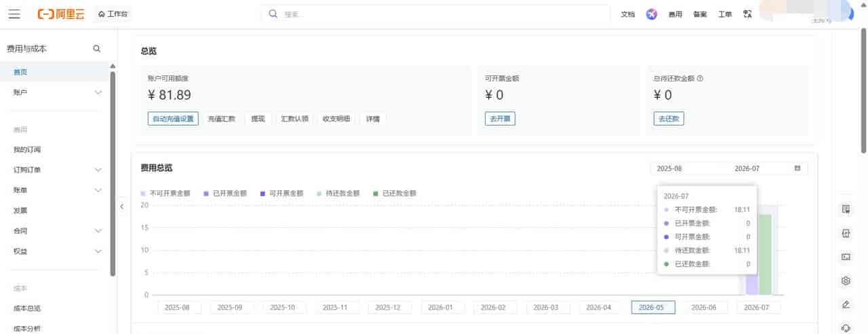Open the calendar icon in date range
The image size is (868, 334).
click(797, 168)
